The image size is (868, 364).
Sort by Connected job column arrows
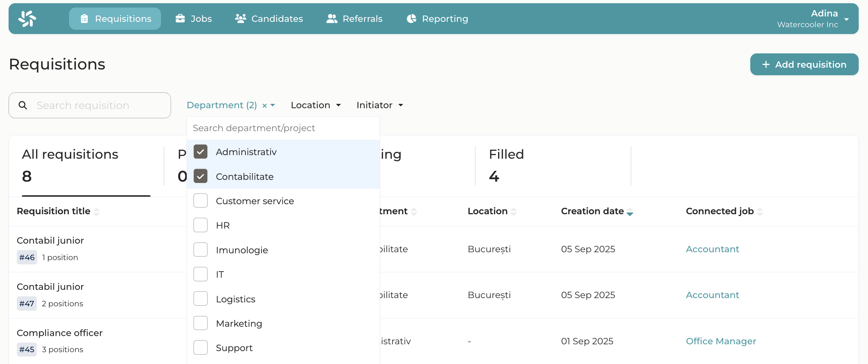click(x=760, y=212)
